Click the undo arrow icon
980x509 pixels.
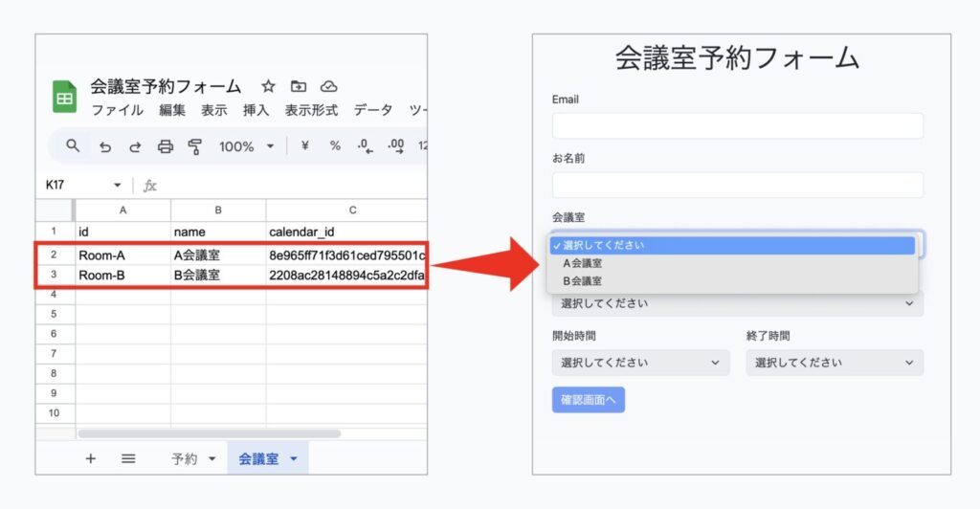tap(105, 146)
